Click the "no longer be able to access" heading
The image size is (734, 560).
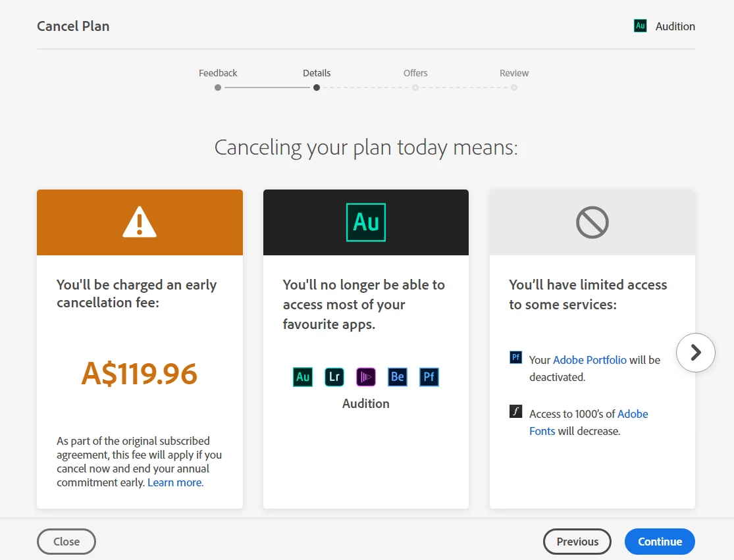(x=364, y=305)
